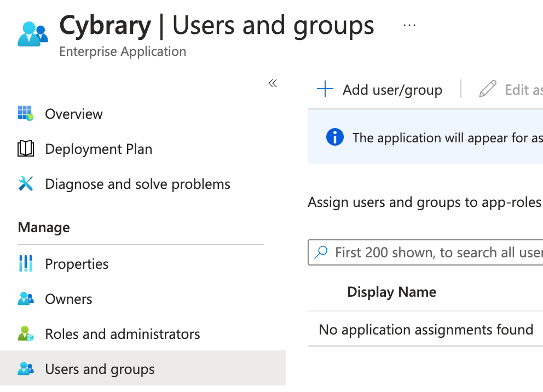This screenshot has height=392, width=543.
Task: Click the Users and groups sidebar icon
Action: coord(26,368)
